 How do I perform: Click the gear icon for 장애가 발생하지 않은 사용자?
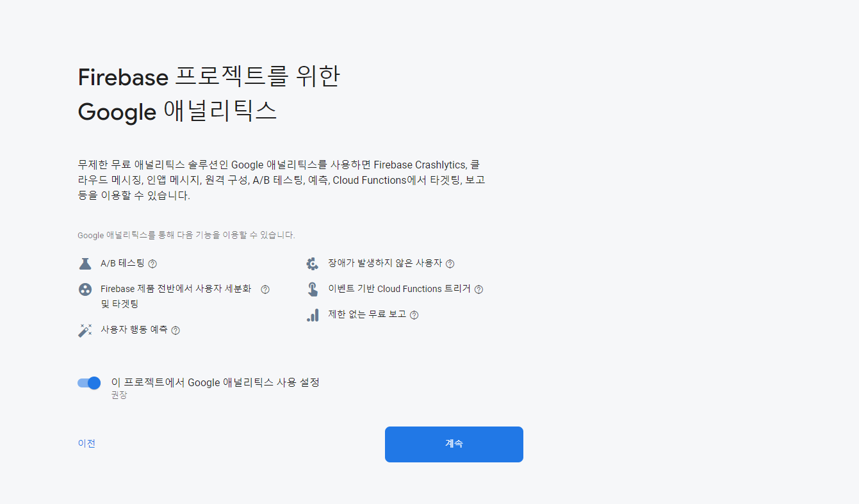[313, 263]
